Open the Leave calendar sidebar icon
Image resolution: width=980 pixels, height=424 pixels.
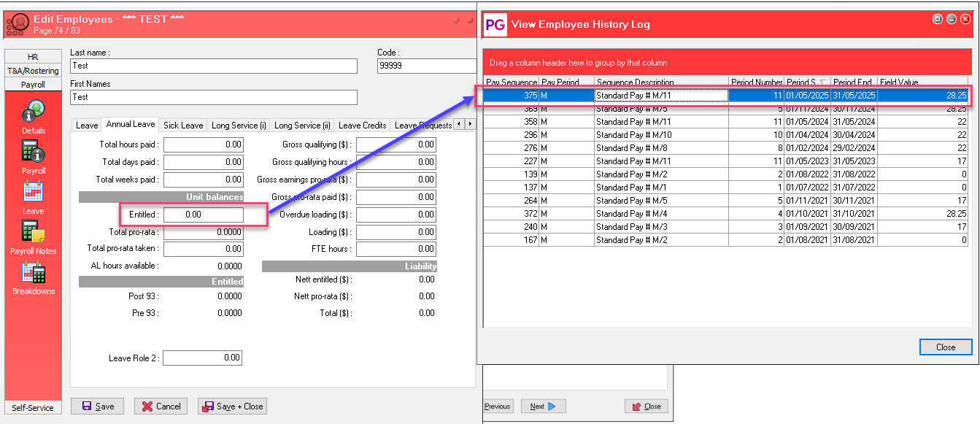coord(34,191)
